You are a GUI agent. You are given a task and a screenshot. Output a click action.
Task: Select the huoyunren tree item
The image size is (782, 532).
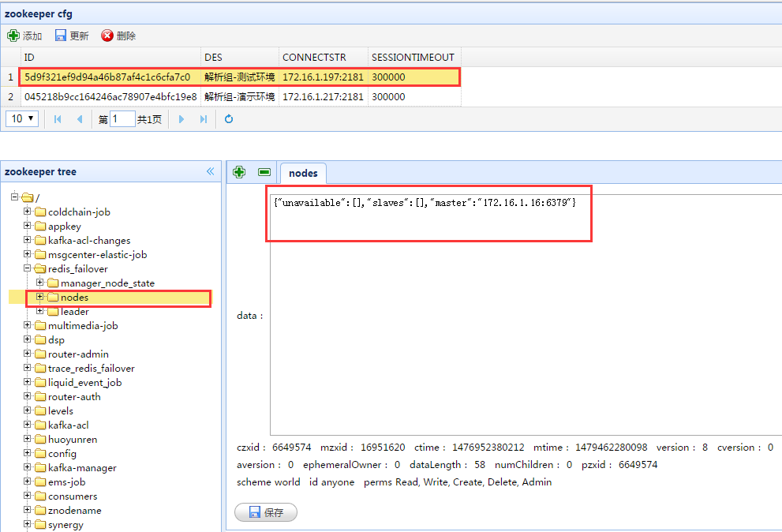73,440
